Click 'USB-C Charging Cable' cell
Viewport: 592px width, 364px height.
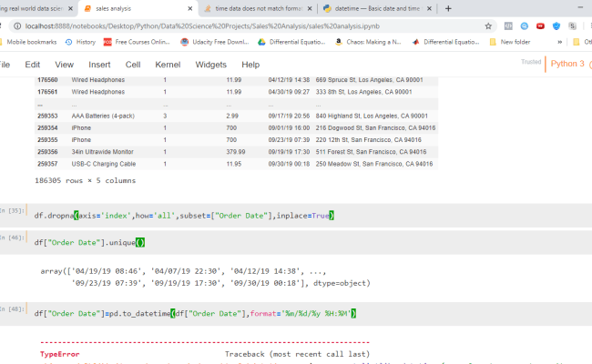[104, 164]
